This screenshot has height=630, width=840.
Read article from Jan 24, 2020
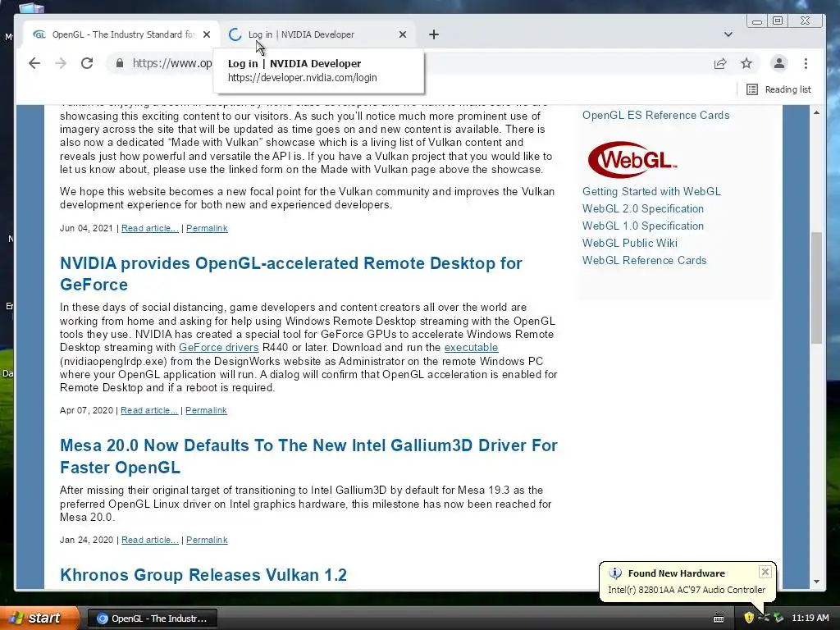click(150, 540)
